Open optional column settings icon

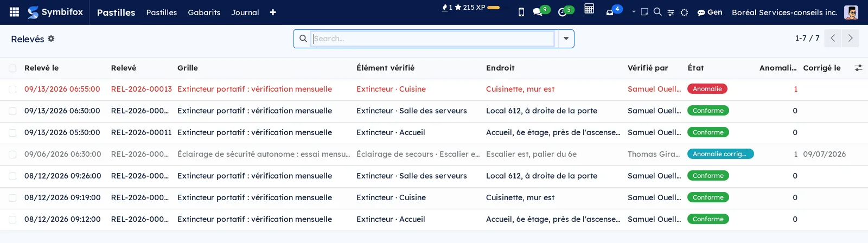[858, 68]
